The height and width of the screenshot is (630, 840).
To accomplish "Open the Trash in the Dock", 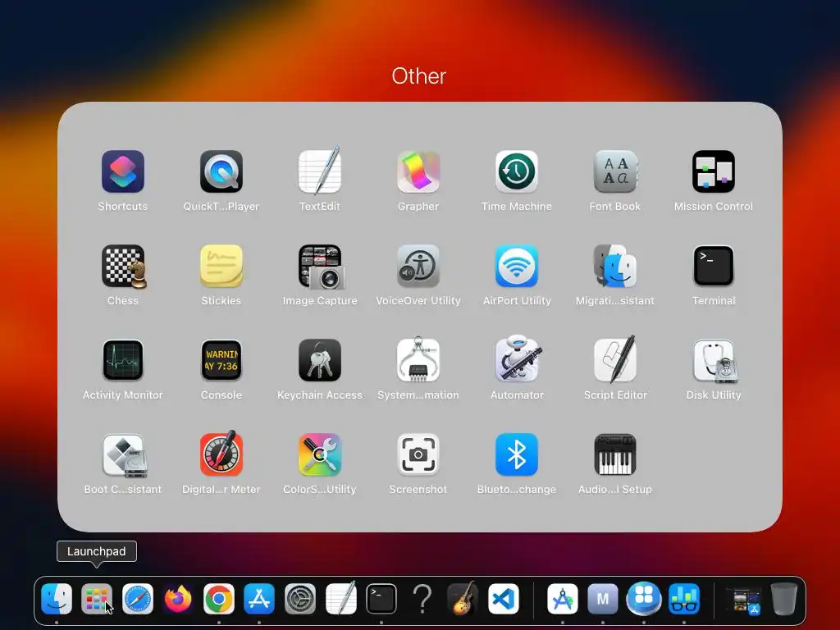I will click(784, 598).
